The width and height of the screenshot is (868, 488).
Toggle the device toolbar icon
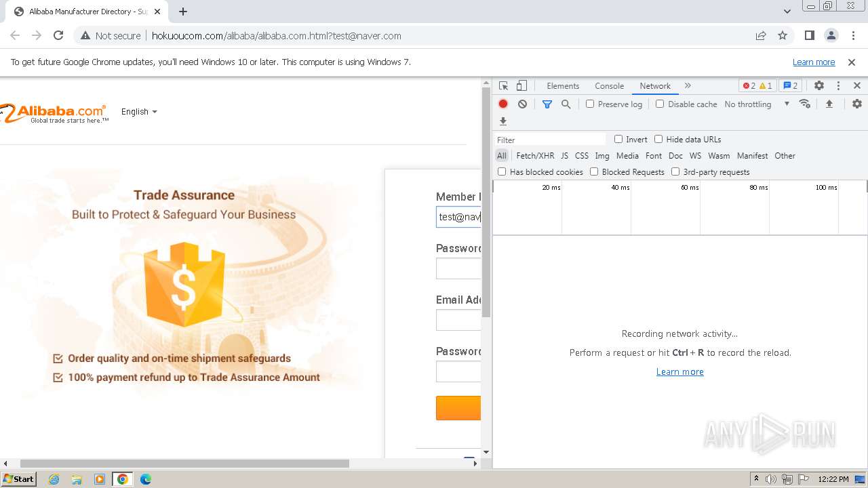521,86
